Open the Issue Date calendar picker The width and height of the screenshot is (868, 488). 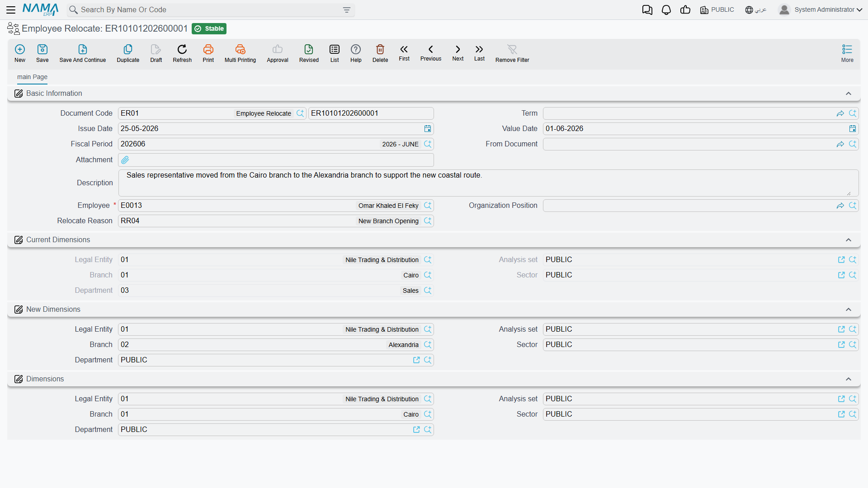pyautogui.click(x=428, y=129)
